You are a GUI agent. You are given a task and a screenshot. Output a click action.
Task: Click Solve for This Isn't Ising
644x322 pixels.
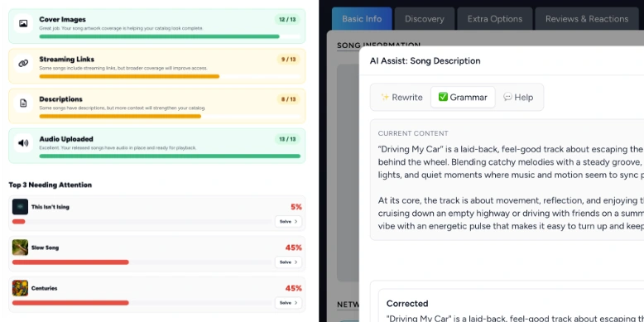click(x=288, y=221)
